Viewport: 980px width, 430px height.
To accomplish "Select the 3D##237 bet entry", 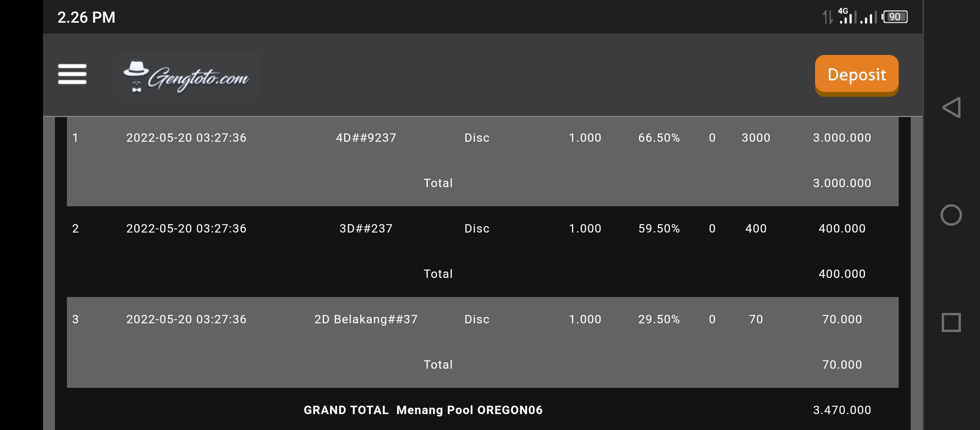I will coord(366,229).
